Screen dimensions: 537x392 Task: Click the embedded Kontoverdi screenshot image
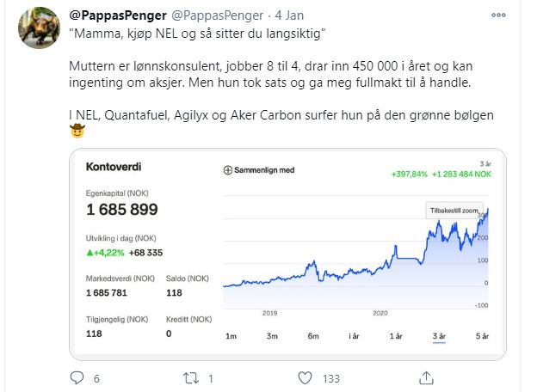click(288, 258)
